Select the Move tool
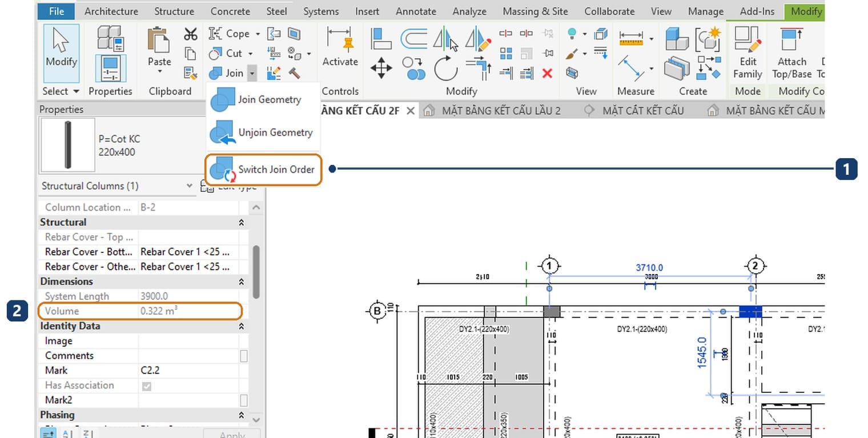 coord(381,69)
